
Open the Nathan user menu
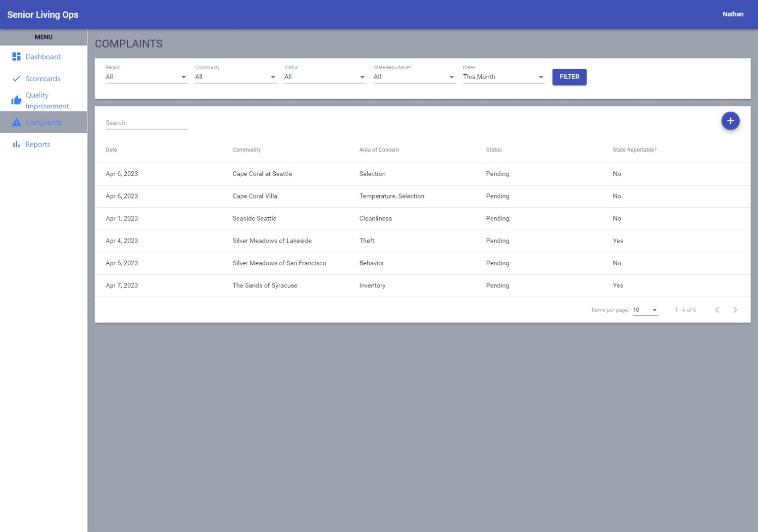[733, 14]
